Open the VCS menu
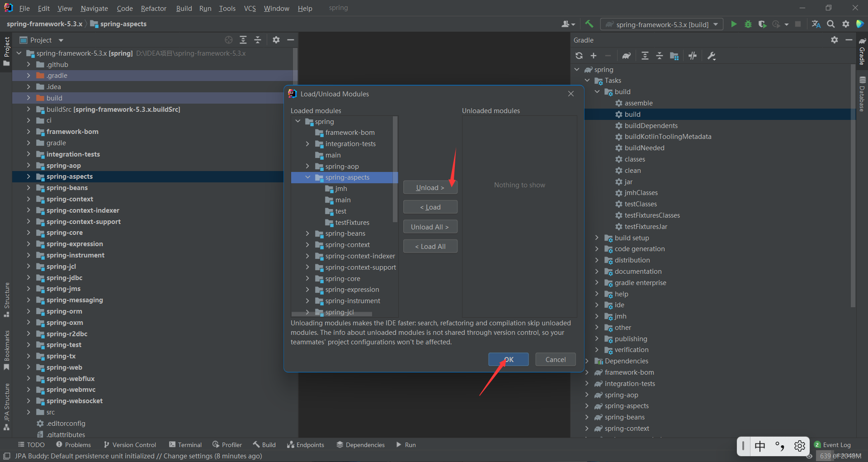The image size is (868, 462). pyautogui.click(x=250, y=8)
